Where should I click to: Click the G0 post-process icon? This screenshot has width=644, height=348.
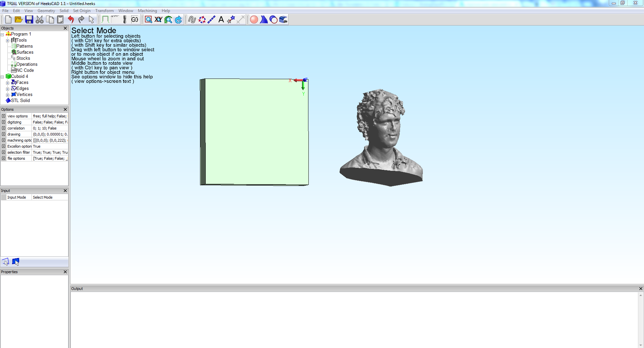click(135, 20)
